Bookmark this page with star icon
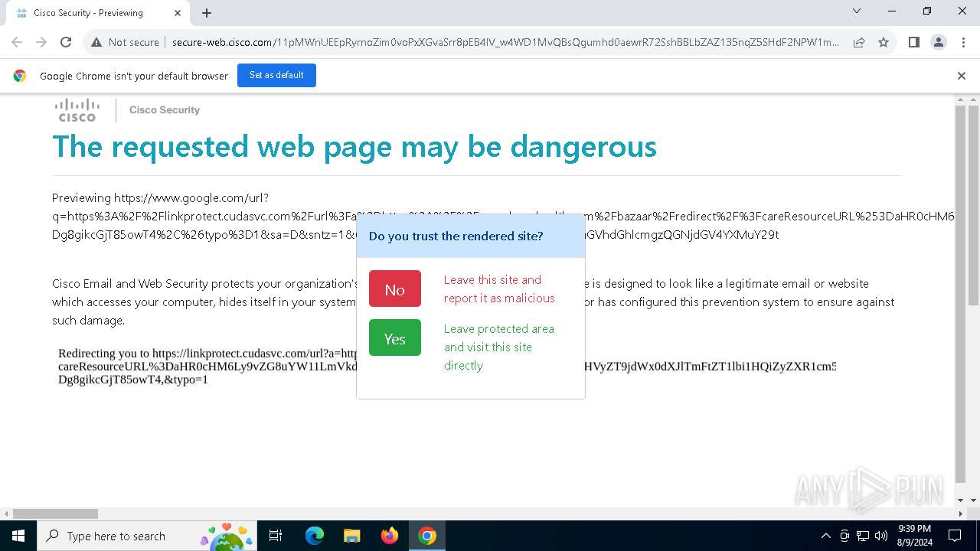Image resolution: width=980 pixels, height=551 pixels. click(x=884, y=42)
